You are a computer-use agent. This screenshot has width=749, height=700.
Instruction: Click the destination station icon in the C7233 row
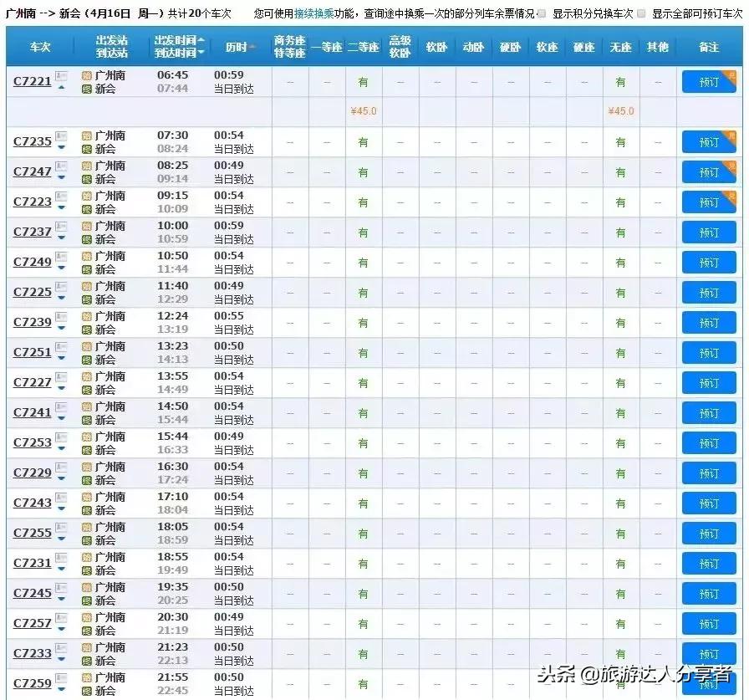(x=86, y=661)
